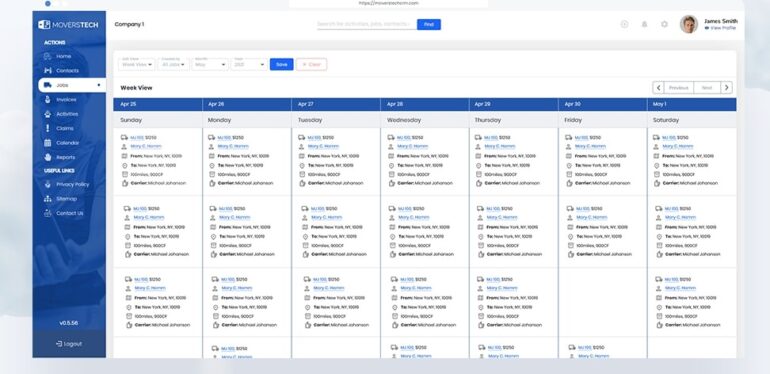Go to the Previous week

(x=679, y=88)
